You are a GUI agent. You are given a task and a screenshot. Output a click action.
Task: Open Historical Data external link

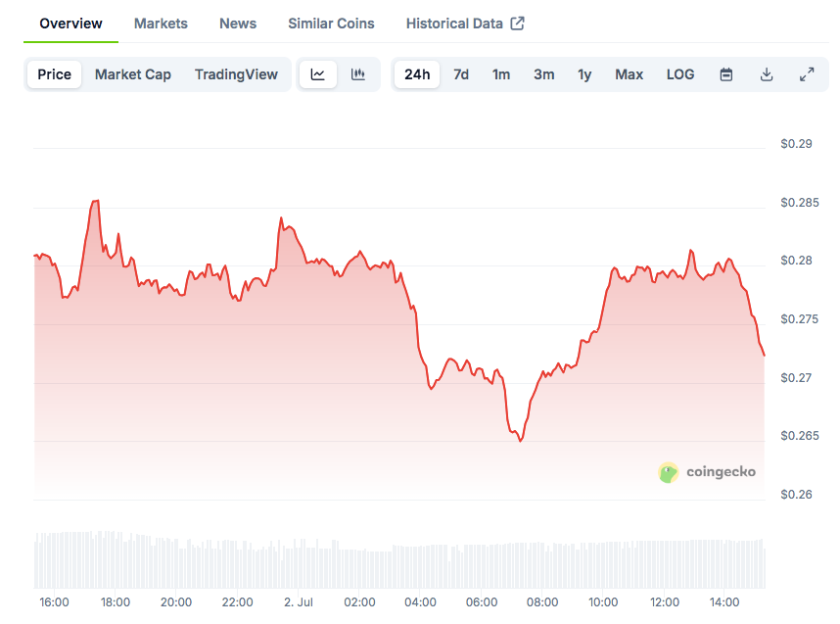pos(465,24)
